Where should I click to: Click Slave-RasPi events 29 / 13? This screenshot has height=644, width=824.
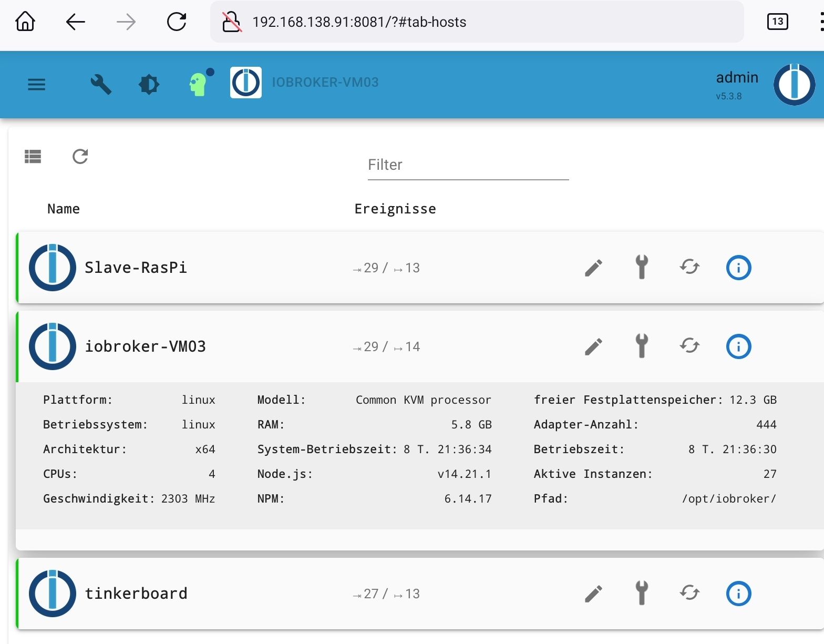[386, 268]
